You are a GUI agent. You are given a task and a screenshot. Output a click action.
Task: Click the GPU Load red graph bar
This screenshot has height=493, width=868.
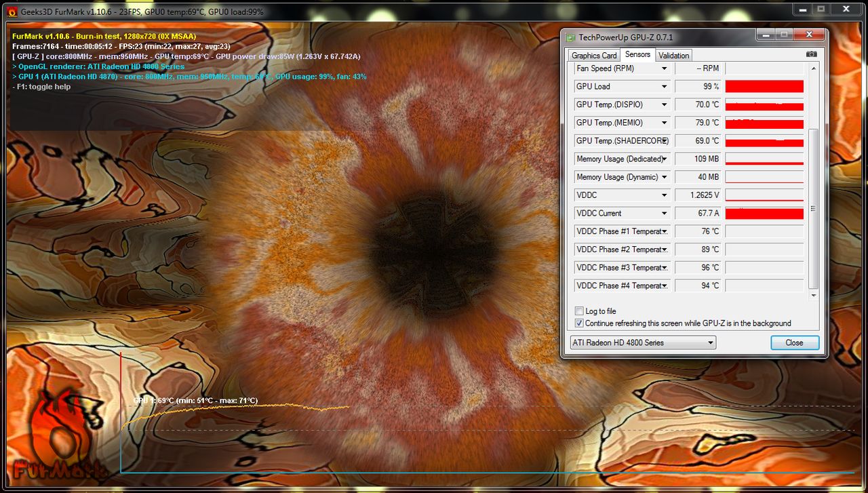pyautogui.click(x=764, y=87)
